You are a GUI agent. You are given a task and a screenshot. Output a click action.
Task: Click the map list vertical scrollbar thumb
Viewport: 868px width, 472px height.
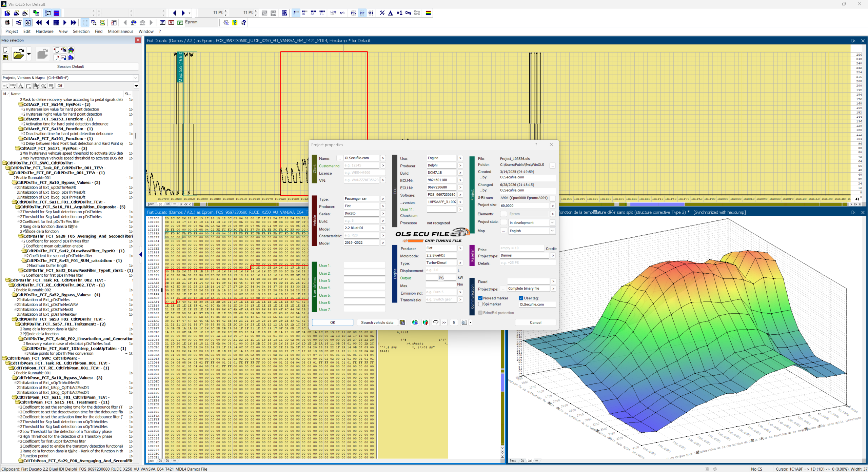(x=136, y=136)
